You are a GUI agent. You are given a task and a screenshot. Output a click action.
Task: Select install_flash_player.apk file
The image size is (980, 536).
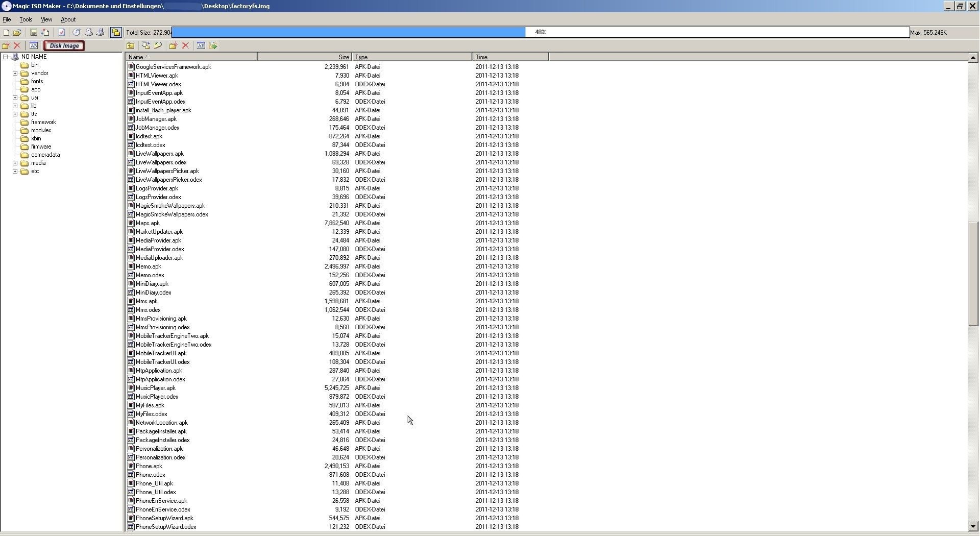click(x=163, y=110)
